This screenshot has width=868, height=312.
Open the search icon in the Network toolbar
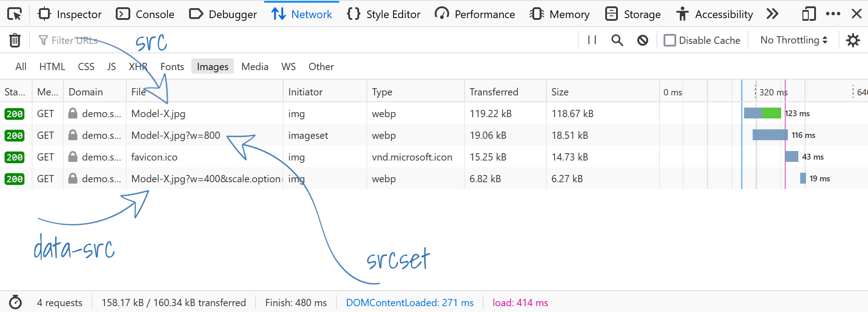pyautogui.click(x=617, y=40)
